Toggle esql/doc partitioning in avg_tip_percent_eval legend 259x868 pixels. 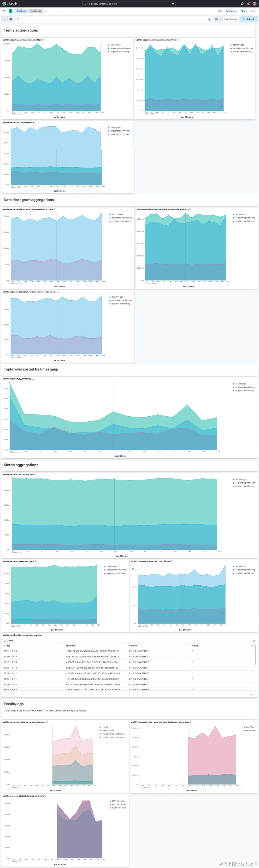[245, 486]
